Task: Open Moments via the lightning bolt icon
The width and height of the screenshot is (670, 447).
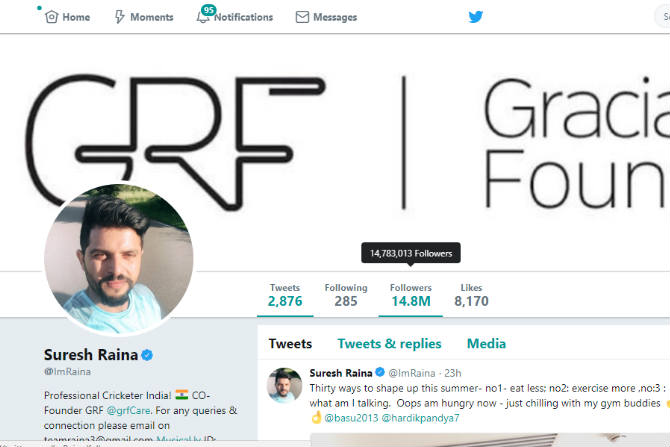Action: [120, 17]
